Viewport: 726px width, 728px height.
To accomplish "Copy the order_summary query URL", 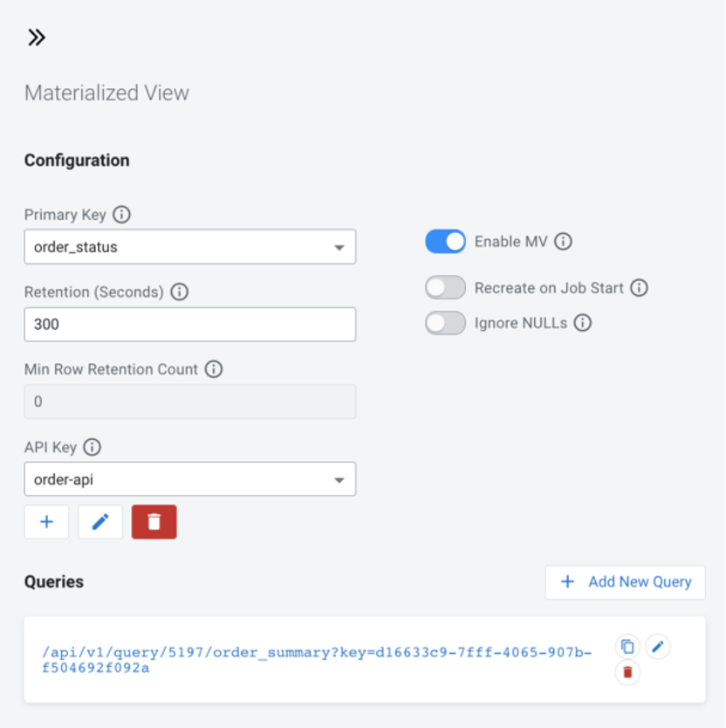I will (x=627, y=646).
